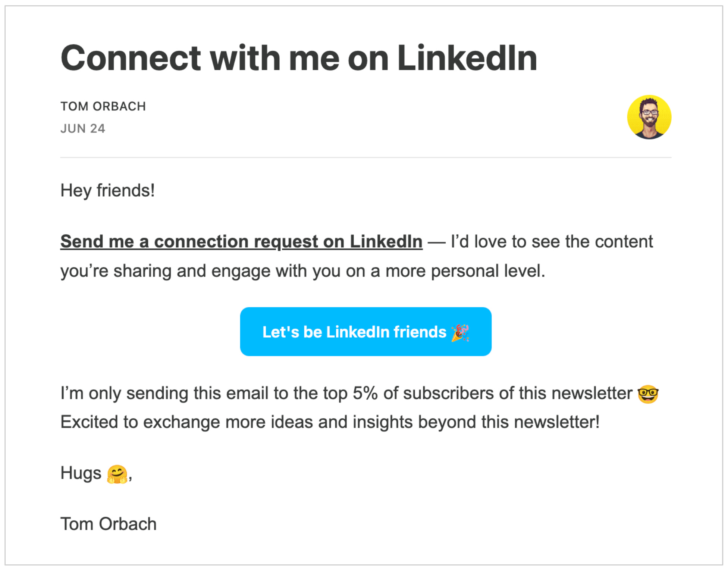
Task: Click 'LinkedIn' within the underlined link text
Action: click(x=386, y=242)
